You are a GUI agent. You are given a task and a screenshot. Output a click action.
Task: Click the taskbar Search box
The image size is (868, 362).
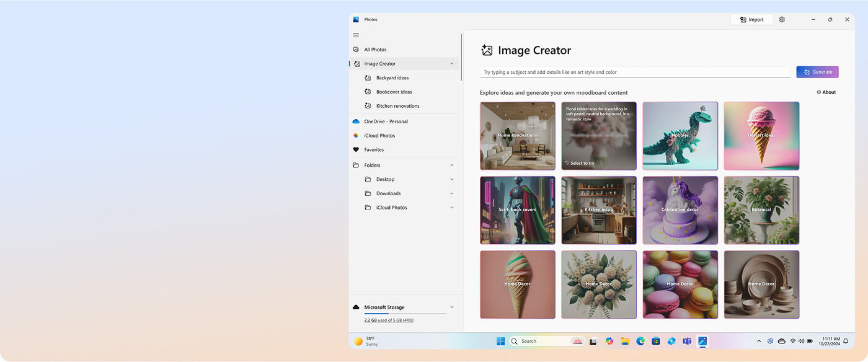point(547,342)
